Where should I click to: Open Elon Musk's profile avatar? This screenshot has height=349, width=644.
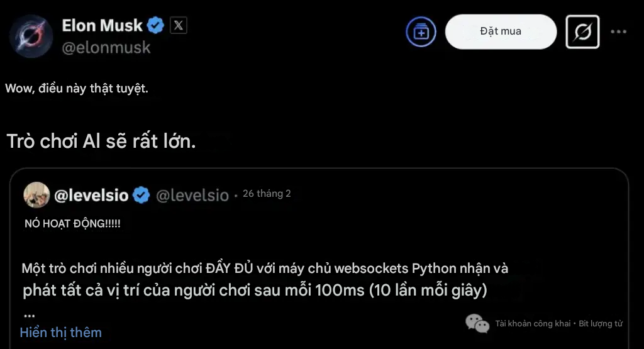coord(31,36)
